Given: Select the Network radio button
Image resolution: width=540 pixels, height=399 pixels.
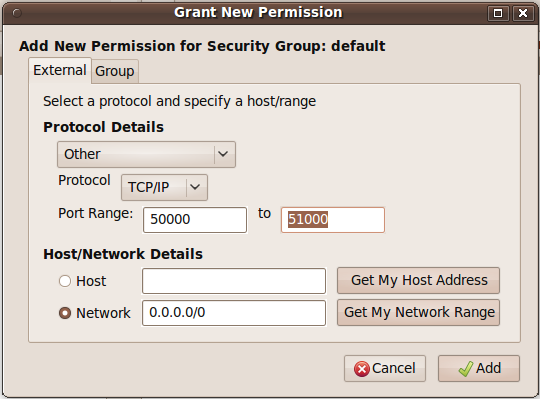Looking at the screenshot, I should click(65, 313).
